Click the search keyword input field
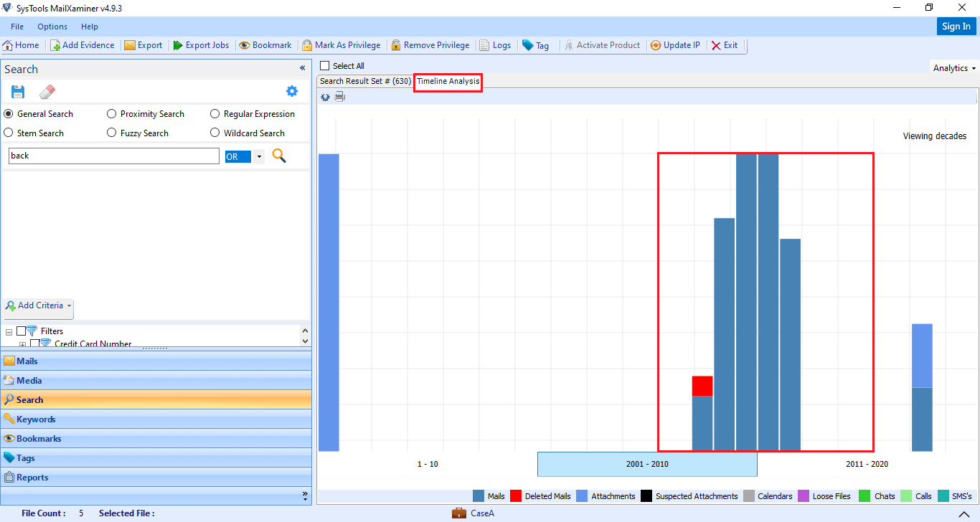Viewport: 980px width, 522px height. pos(113,156)
